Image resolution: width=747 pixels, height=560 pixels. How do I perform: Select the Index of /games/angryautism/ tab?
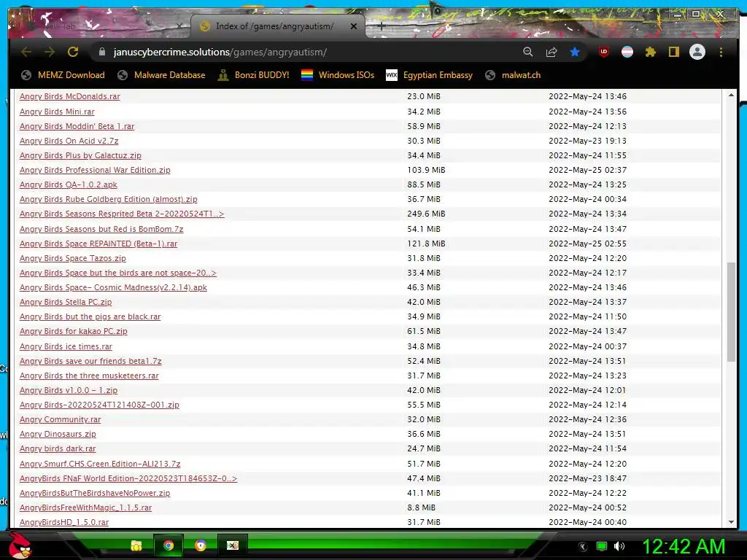(x=278, y=26)
